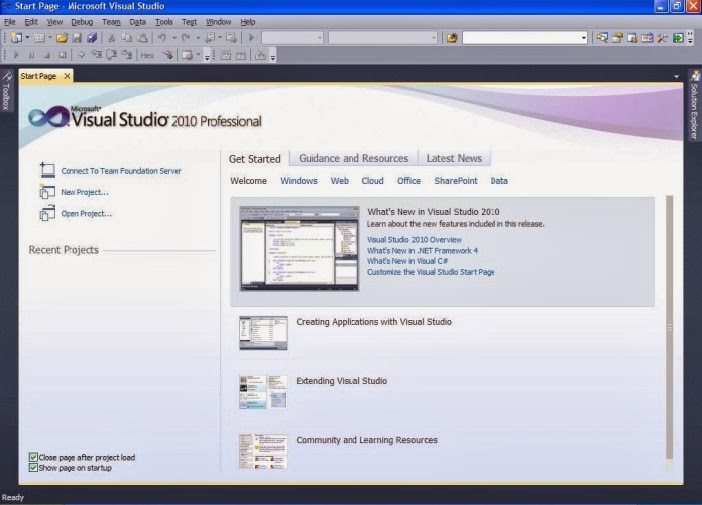Click What's New in Visual Studio thumbnail
This screenshot has height=505, width=702.
299,248
